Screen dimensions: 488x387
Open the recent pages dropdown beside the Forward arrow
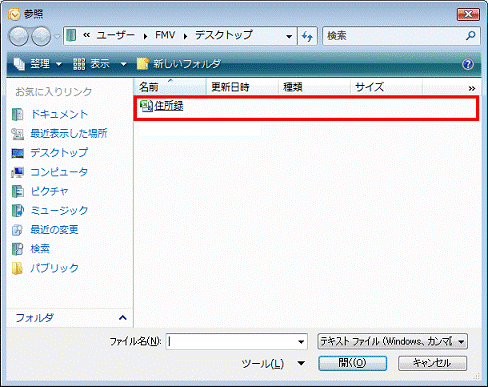[x=57, y=36]
